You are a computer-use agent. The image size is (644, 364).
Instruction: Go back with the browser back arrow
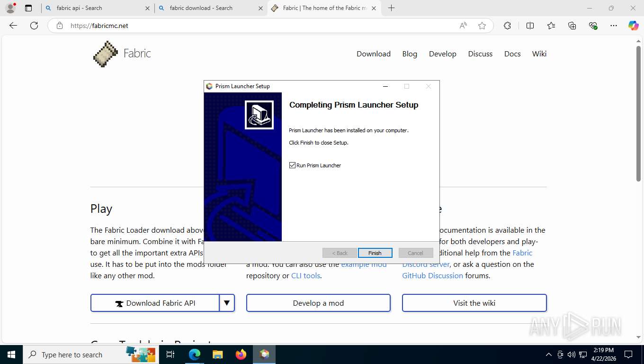(13, 26)
